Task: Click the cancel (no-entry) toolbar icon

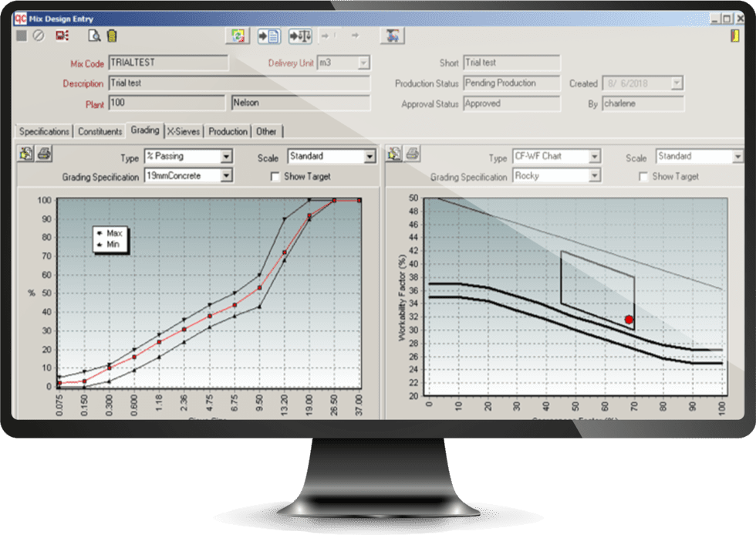Action: coord(39,36)
